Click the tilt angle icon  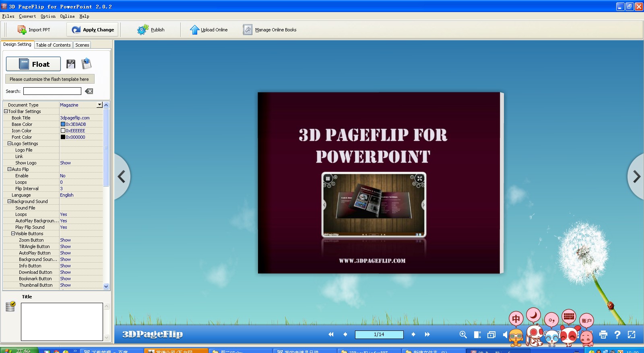[x=477, y=335]
